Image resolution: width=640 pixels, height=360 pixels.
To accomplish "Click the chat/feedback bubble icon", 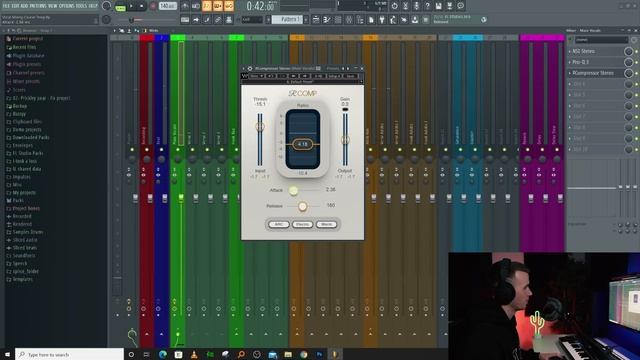I will 460,6.
